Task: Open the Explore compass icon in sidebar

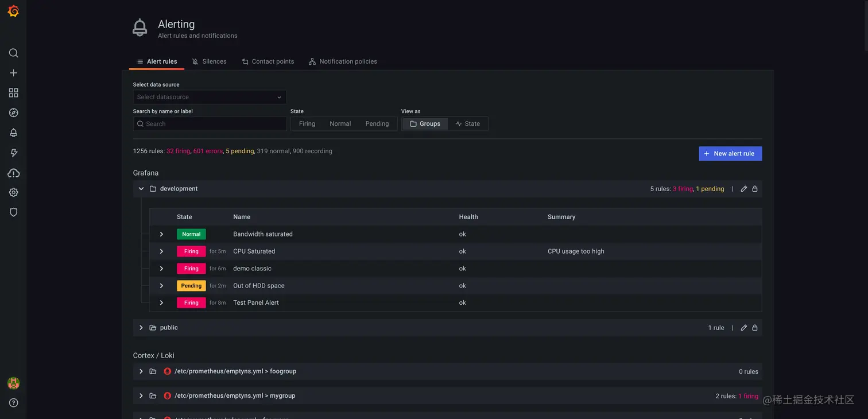Action: 13,112
